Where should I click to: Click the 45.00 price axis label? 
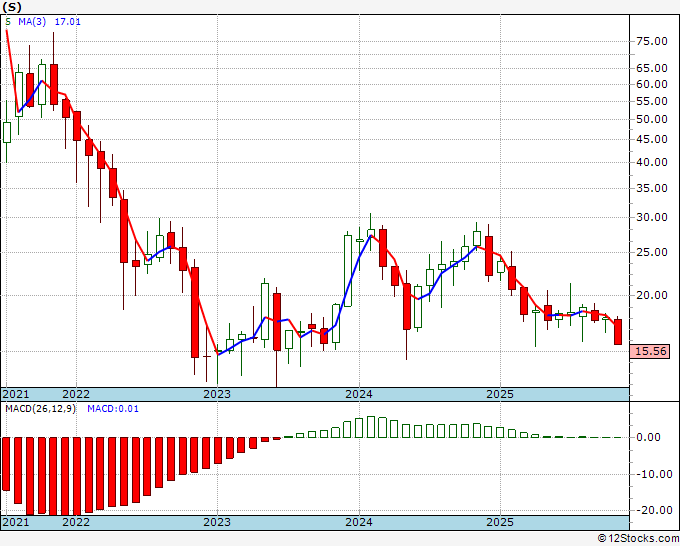[x=651, y=139]
